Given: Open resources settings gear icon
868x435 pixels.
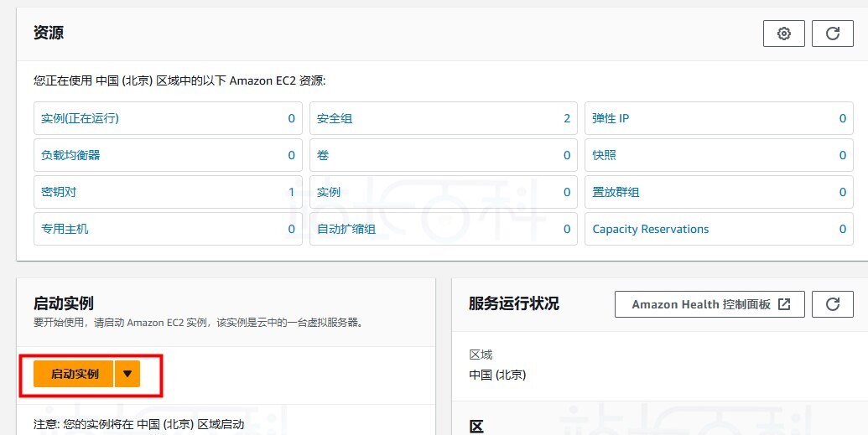Looking at the screenshot, I should click(x=783, y=34).
